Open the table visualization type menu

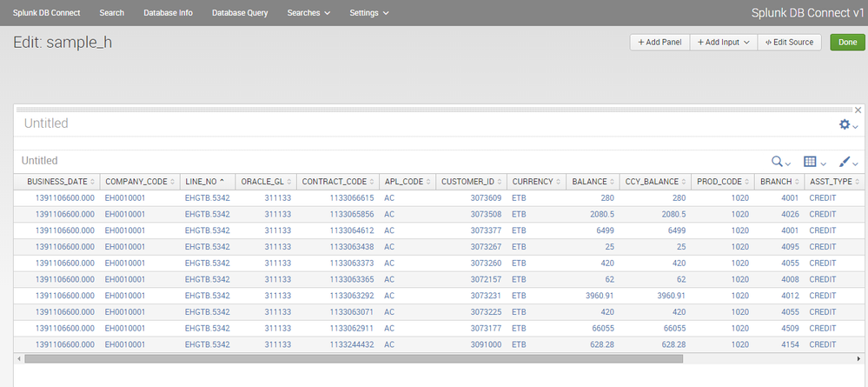813,162
